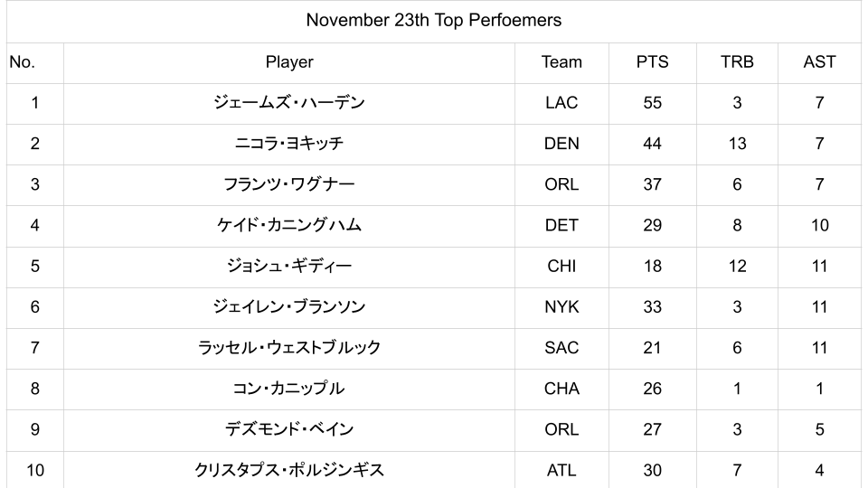Select the "Team" column header
Viewport: 868px width, 488px height.
pos(561,62)
